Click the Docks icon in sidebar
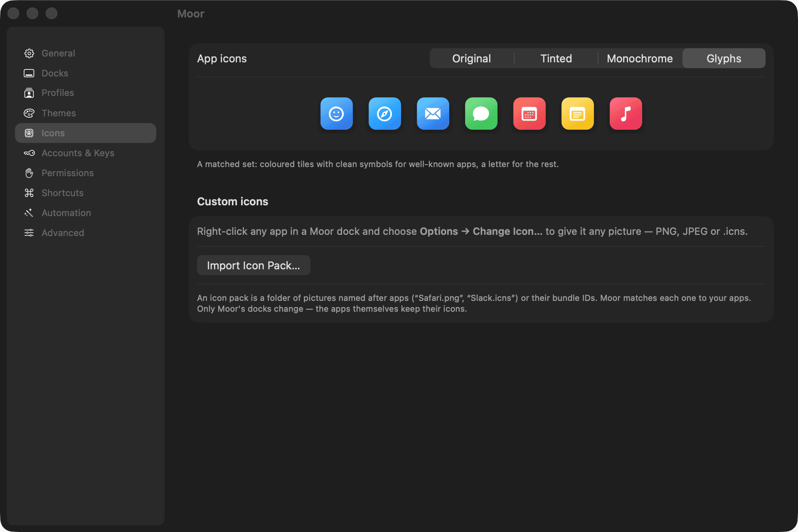The width and height of the screenshot is (798, 532). tap(29, 73)
